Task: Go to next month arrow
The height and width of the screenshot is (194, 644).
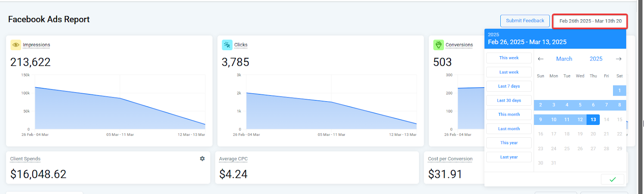Action: coord(619,59)
